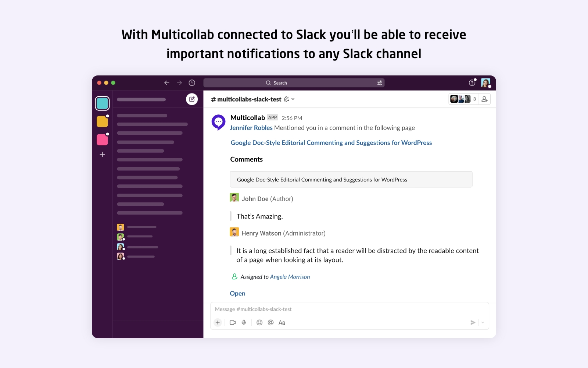This screenshot has height=368, width=588.
Task: Open Multicollab app avatar
Action: 218,122
